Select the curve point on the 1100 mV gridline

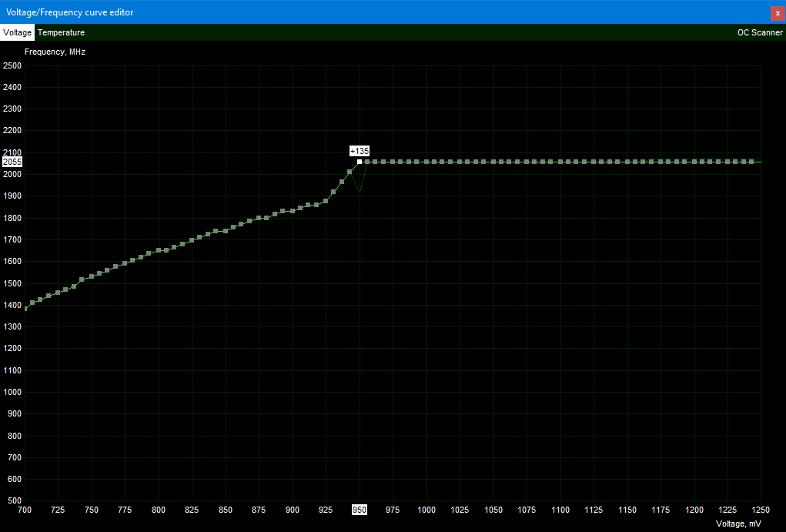(x=560, y=162)
